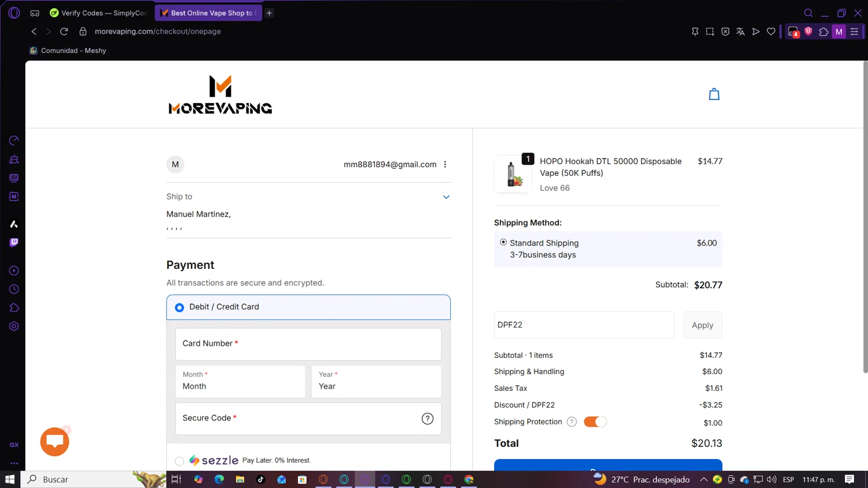Screen dimensions: 868x488
Task: Reload the current page
Action: pos(64,31)
